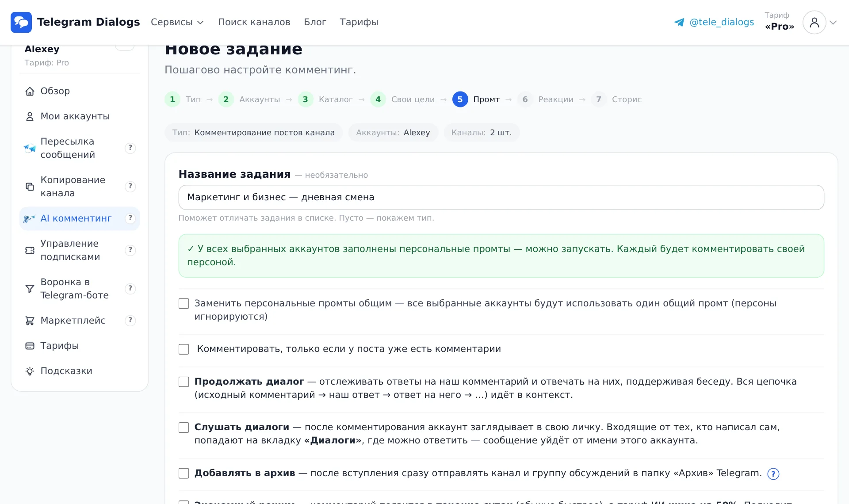Open help tooltip for Управление подписками
The width and height of the screenshot is (849, 504).
(130, 250)
